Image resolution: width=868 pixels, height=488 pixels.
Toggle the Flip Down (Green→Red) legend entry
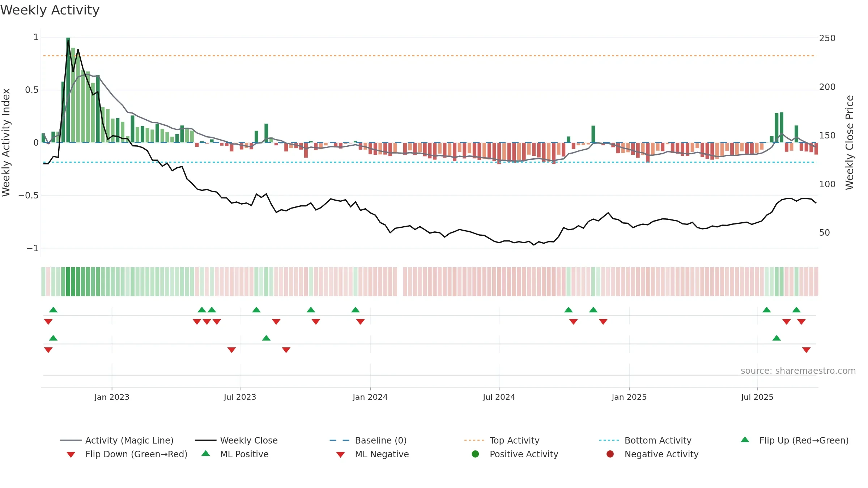[x=127, y=454]
